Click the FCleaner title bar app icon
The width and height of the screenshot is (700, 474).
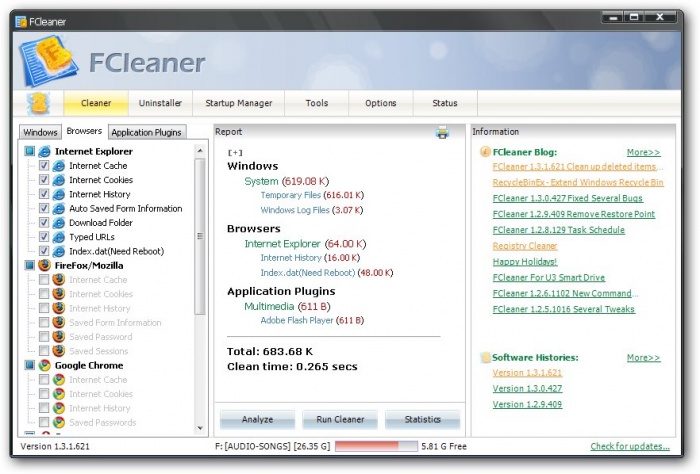21,22
